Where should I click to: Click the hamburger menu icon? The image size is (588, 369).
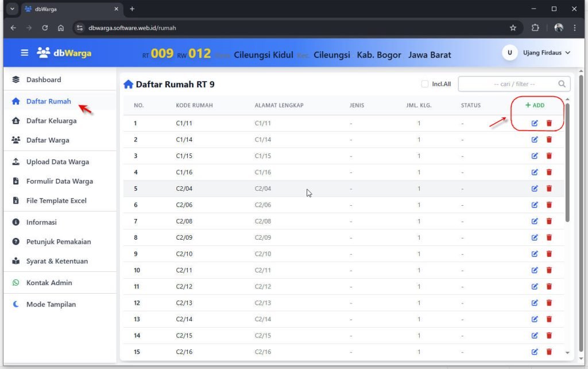[25, 53]
